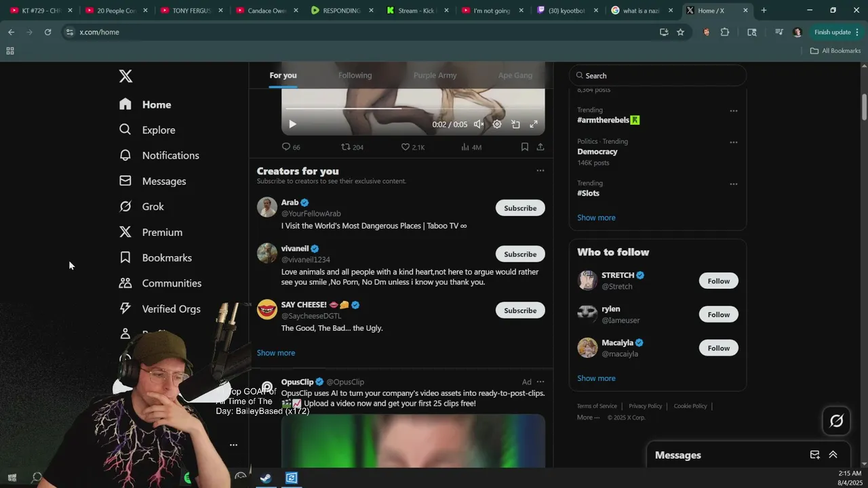Screen dimensions: 868x488
Task: Open the Privacy Policy link
Action: click(x=645, y=406)
